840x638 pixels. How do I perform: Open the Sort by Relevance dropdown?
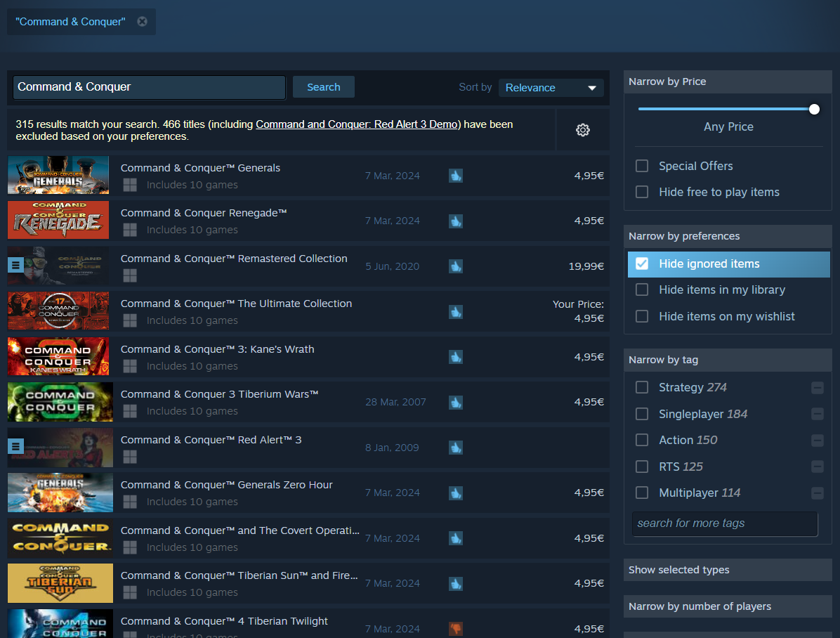click(x=551, y=88)
